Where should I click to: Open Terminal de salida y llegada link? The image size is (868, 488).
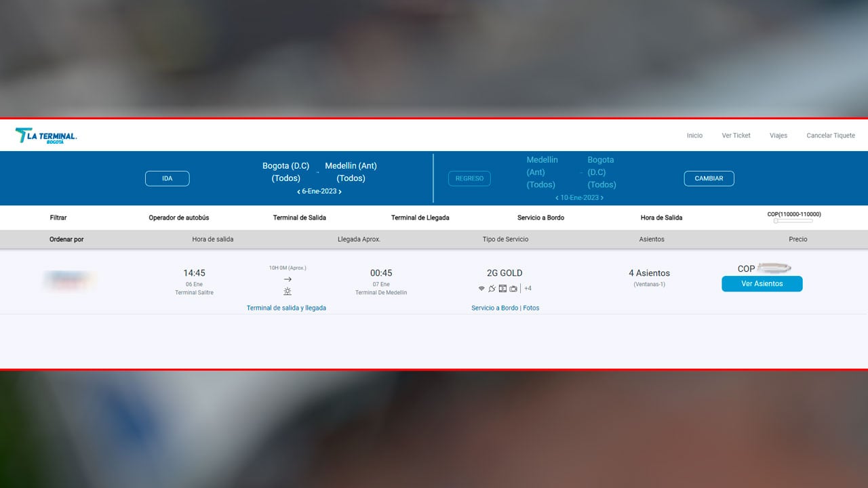click(x=287, y=308)
